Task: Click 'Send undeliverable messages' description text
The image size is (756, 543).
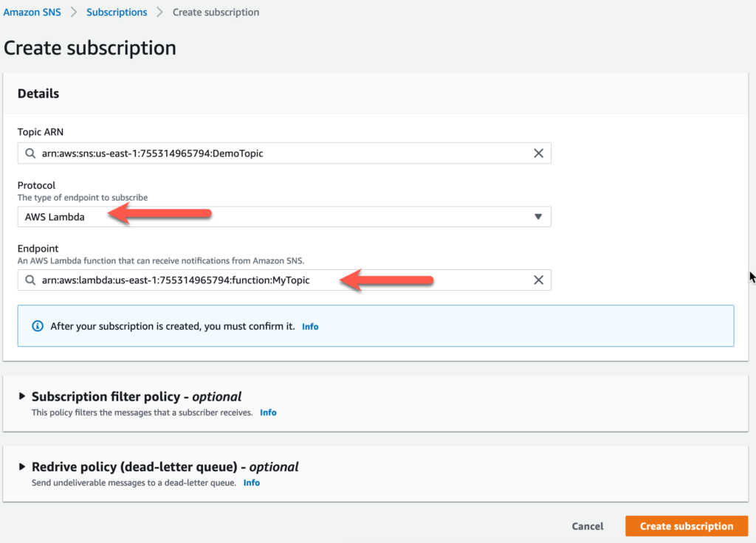Action: 134,483
